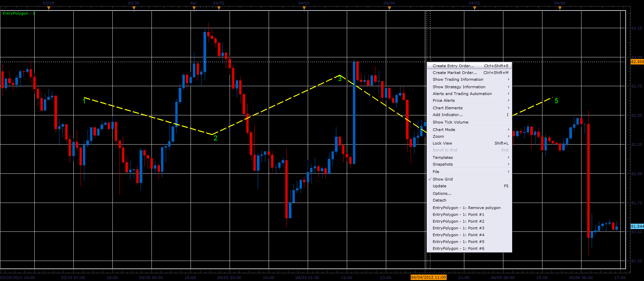Click the 04/04/2012 11:00 time label
Viewport: 644px width, 281px height.
(428, 277)
